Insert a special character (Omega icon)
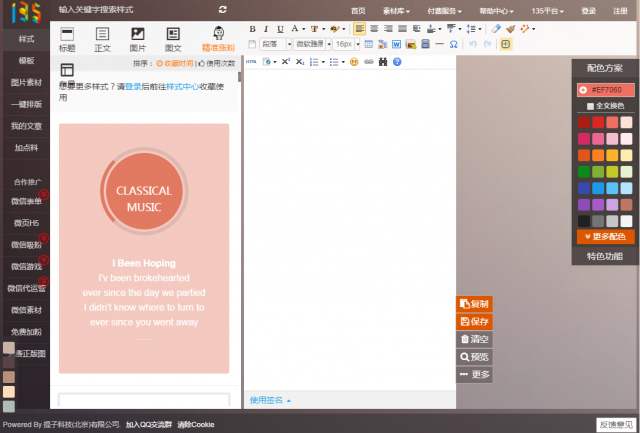 454,45
